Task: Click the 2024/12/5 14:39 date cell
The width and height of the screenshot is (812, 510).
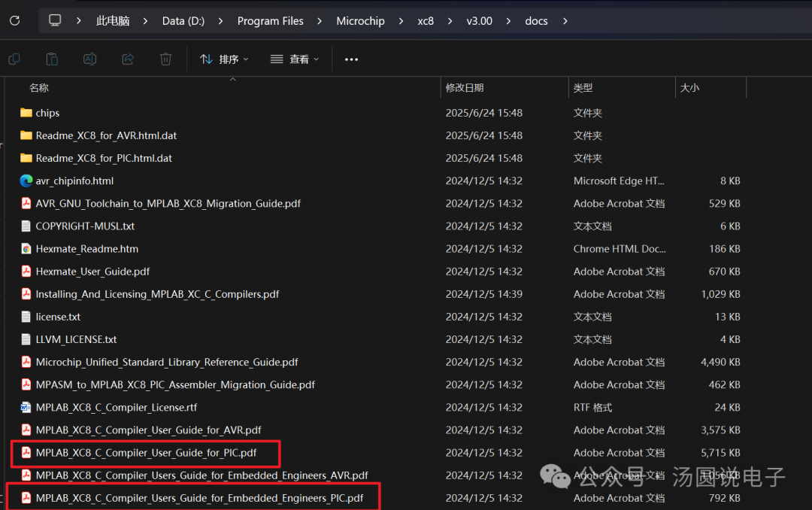Action: pos(484,294)
